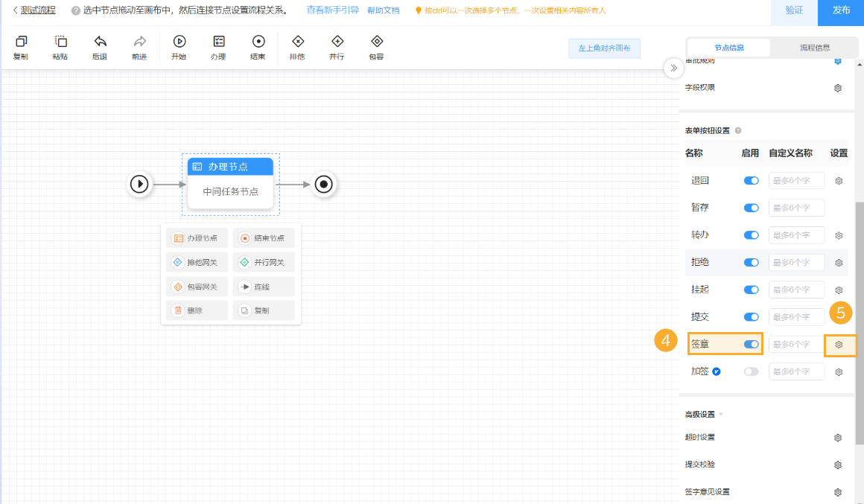
Task: Select the 结束 end node tool
Action: [258, 42]
